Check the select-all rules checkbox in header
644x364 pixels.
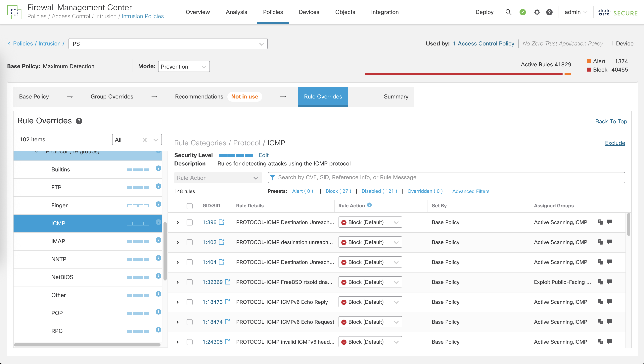pos(190,206)
